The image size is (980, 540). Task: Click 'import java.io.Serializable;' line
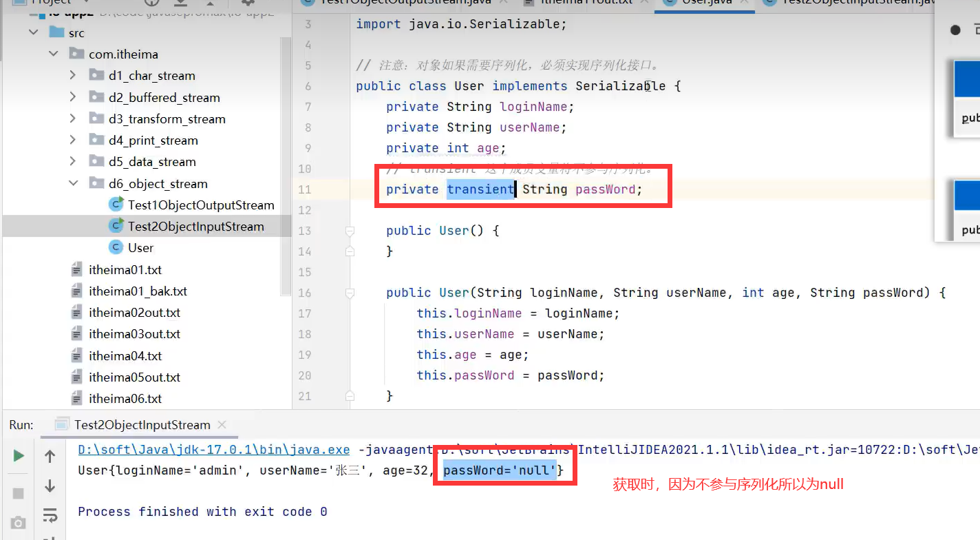tap(462, 24)
